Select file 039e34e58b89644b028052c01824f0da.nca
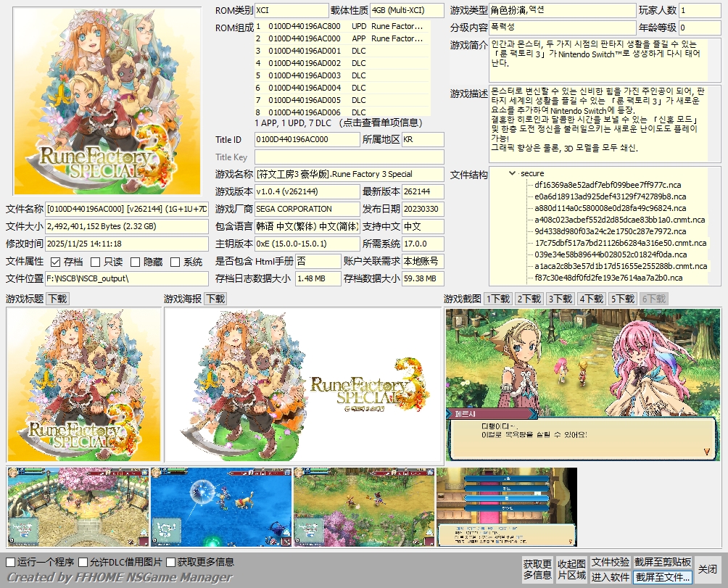Screen dimensions: 728x588 (610, 254)
